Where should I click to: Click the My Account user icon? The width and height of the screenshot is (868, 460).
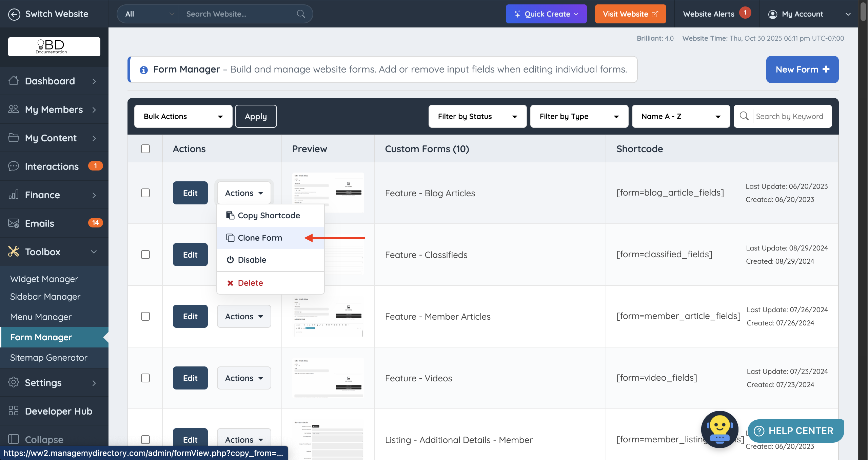773,14
